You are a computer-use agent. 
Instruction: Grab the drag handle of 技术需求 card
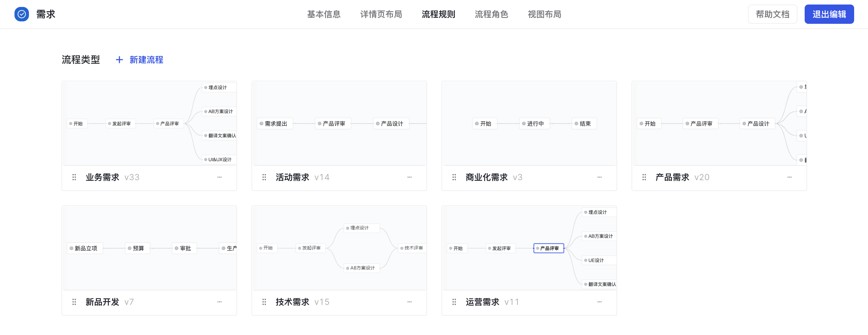[x=264, y=302]
